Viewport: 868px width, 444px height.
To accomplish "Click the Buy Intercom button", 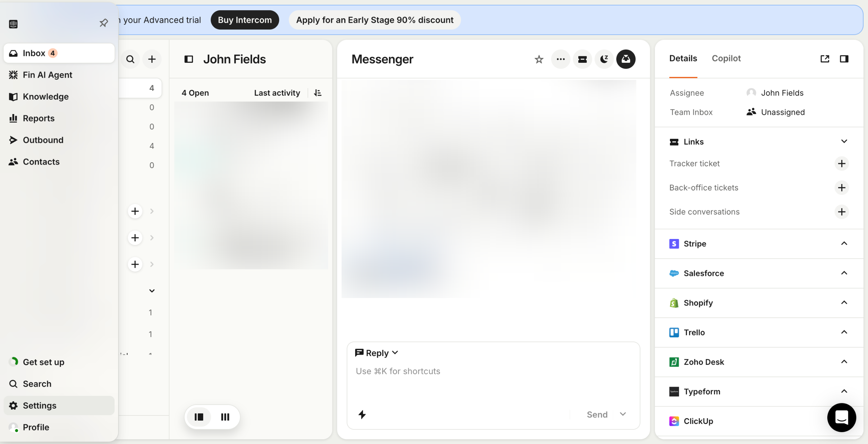I will (x=245, y=20).
